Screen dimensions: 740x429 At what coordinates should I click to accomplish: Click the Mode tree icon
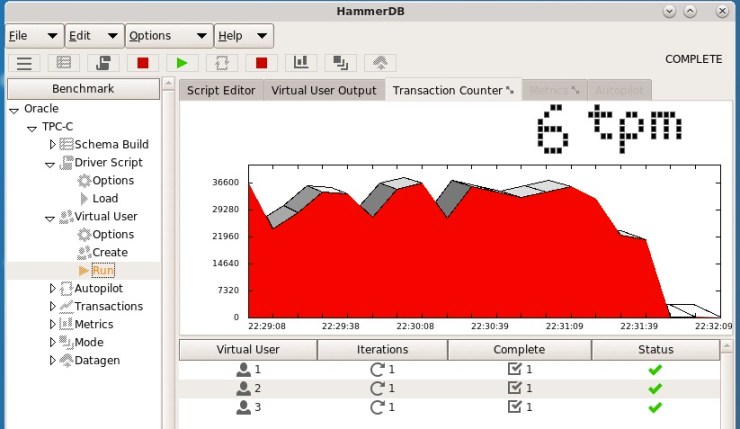[66, 342]
